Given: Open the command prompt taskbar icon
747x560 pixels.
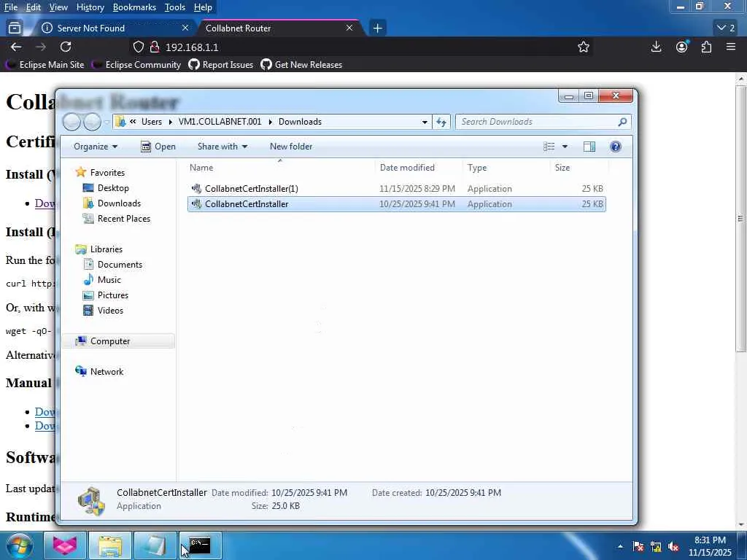Looking at the screenshot, I should click(200, 545).
